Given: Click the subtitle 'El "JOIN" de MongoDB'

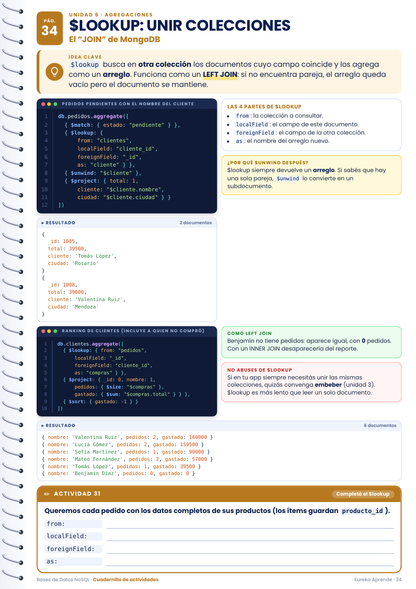Looking at the screenshot, I should click(x=114, y=39).
